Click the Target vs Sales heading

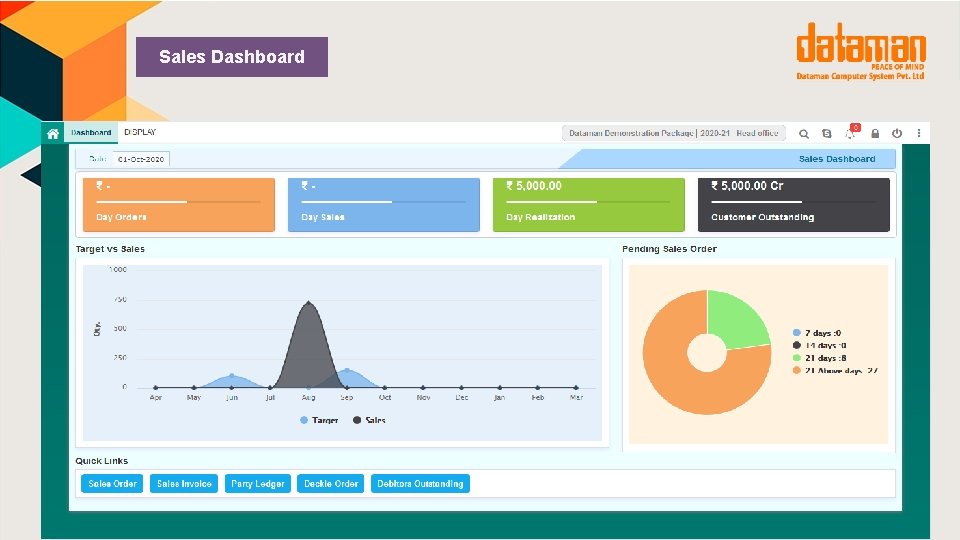click(110, 249)
